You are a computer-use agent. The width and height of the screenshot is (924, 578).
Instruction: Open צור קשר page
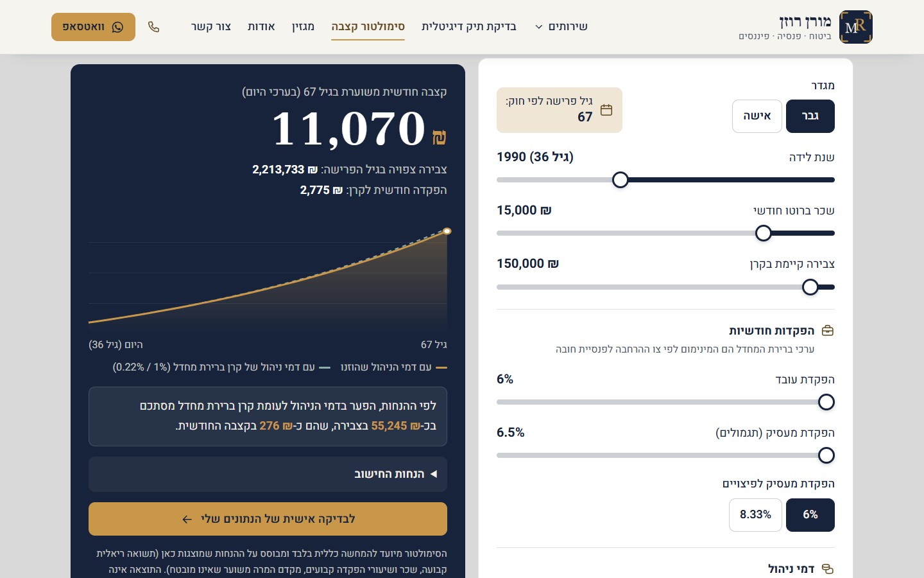211,27
